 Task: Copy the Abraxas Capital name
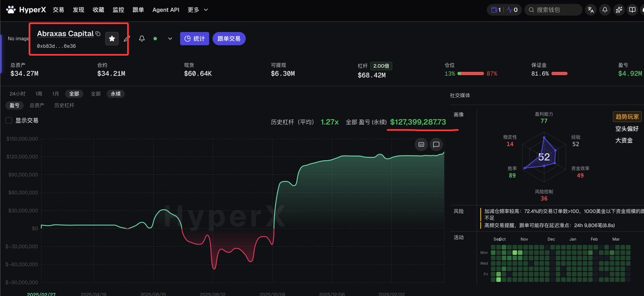pyautogui.click(x=98, y=34)
